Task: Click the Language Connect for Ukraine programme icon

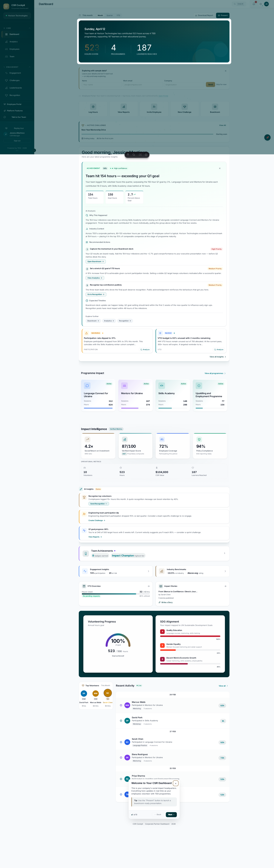Action: pyautogui.click(x=87, y=386)
